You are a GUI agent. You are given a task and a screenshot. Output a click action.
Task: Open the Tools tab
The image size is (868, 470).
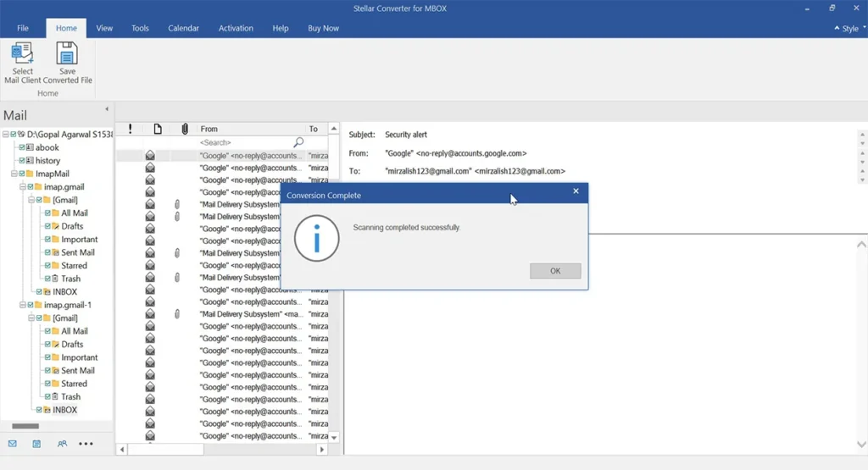point(140,28)
